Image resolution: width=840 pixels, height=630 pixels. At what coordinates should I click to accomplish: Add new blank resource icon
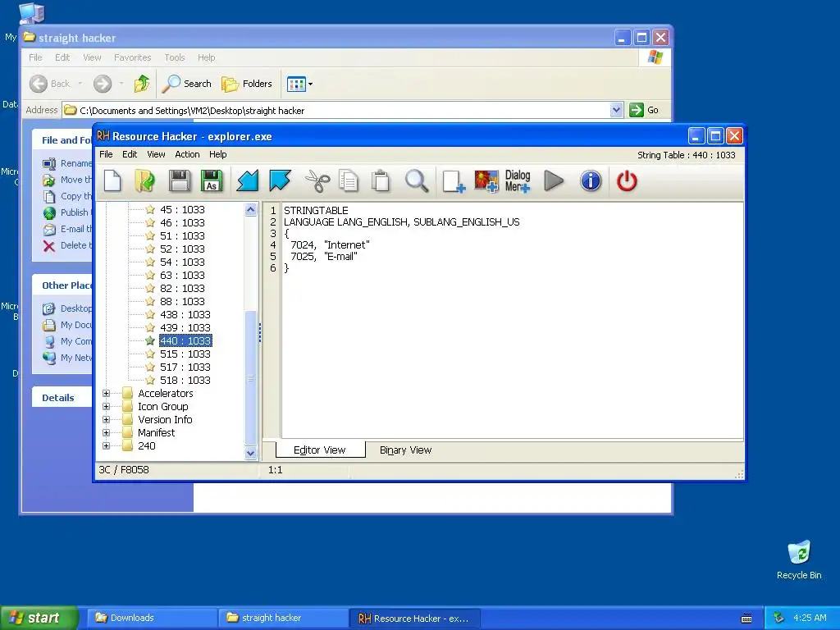453,181
